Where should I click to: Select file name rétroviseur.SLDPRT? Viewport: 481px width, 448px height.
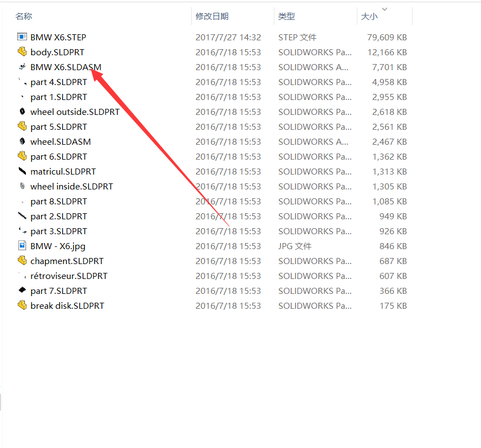point(69,276)
